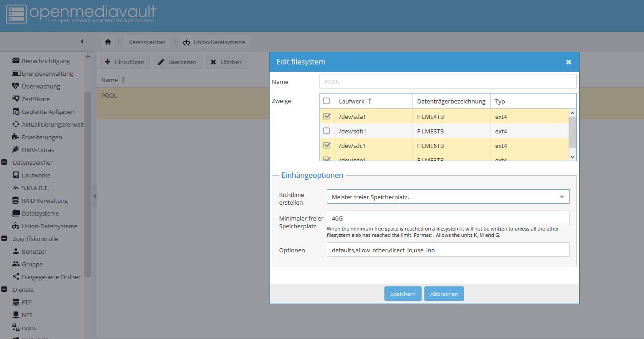Check the /dev/sdb1 branch checkbox
This screenshot has width=644, height=339.
(x=326, y=131)
